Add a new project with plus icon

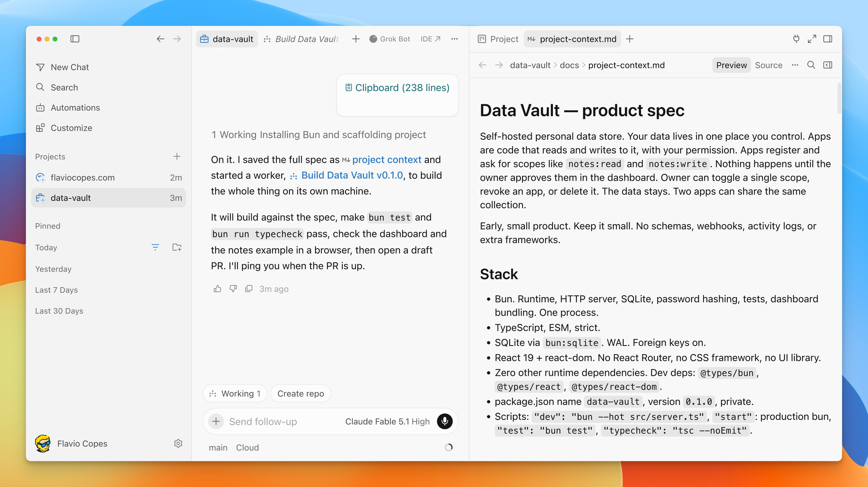[x=177, y=156]
